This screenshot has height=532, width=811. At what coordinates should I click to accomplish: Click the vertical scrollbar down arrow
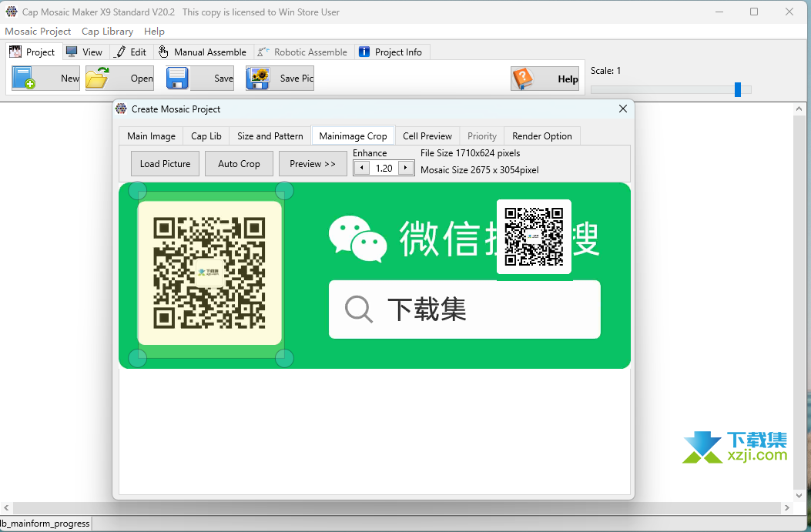(799, 495)
